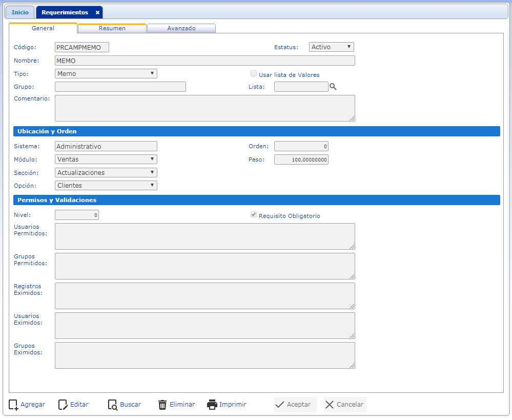Viewport: 512px width, 420px height.
Task: Open the Opción dropdown showing Clientes
Action: point(106,186)
